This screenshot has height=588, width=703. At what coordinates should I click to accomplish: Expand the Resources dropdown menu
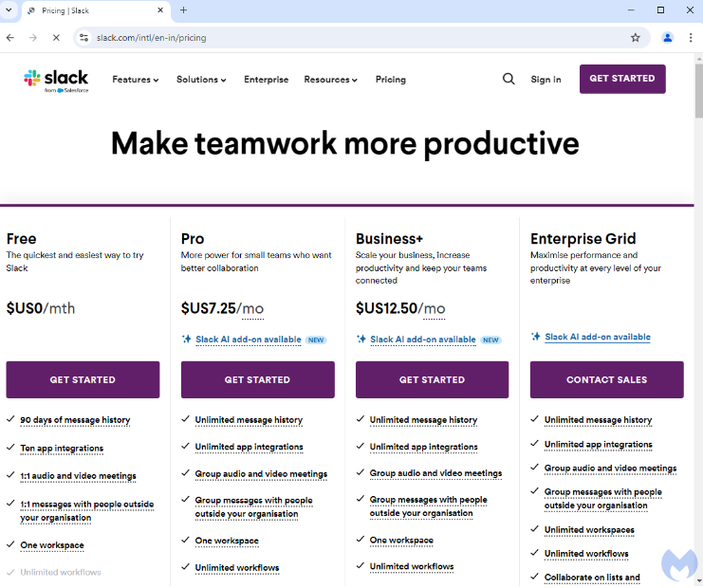tap(330, 80)
